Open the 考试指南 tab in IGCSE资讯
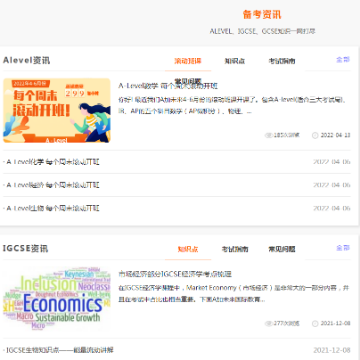This screenshot has width=360, height=360. pyautogui.click(x=235, y=249)
